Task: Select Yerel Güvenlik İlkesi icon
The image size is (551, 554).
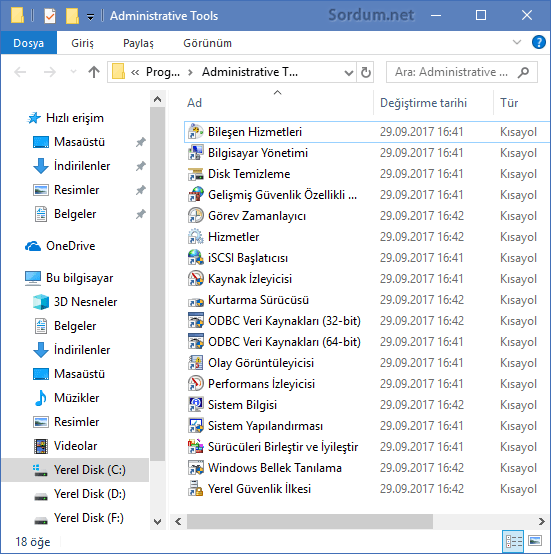Action: pos(195,489)
